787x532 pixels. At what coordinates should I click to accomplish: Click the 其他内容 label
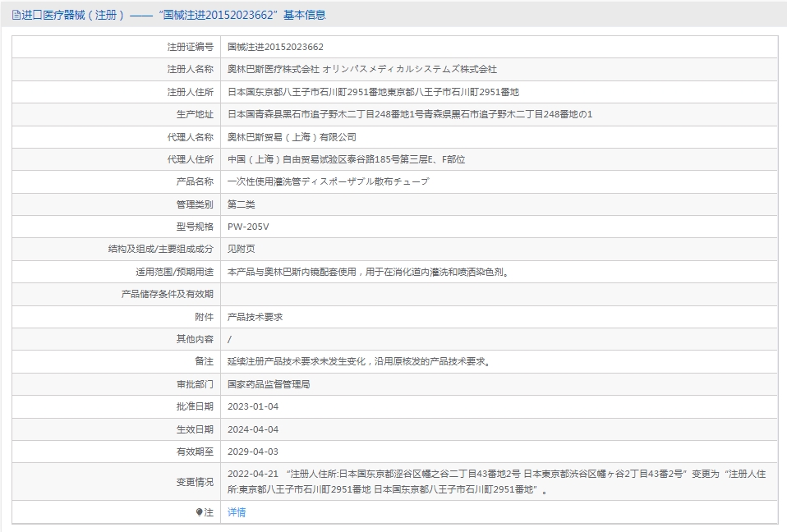pyautogui.click(x=195, y=339)
